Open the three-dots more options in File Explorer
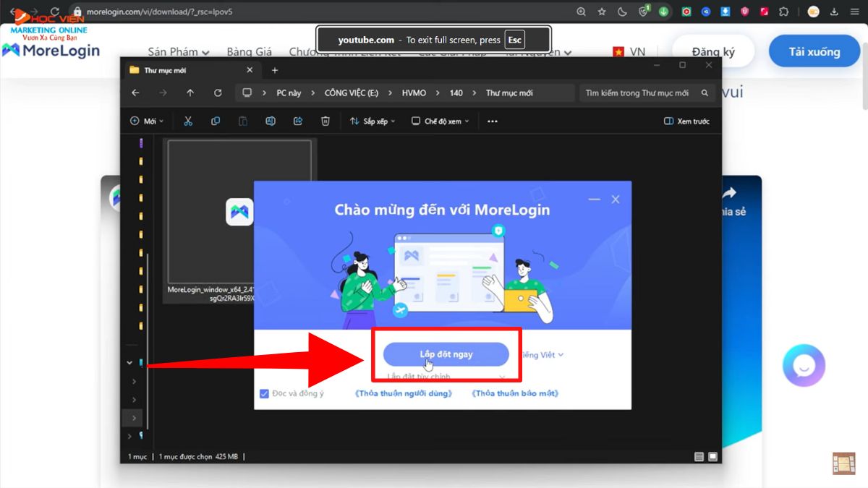 (x=493, y=121)
